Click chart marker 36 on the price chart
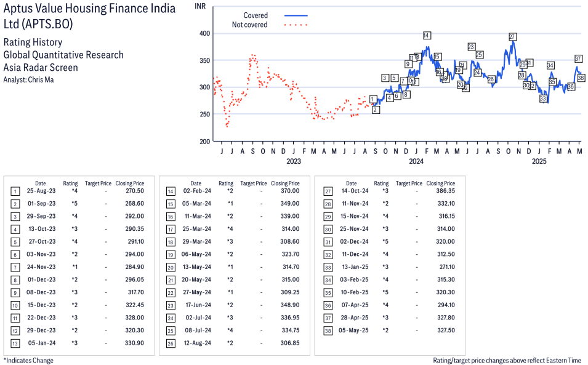Image resolution: width=588 pixels, height=365 pixels. pos(571,87)
